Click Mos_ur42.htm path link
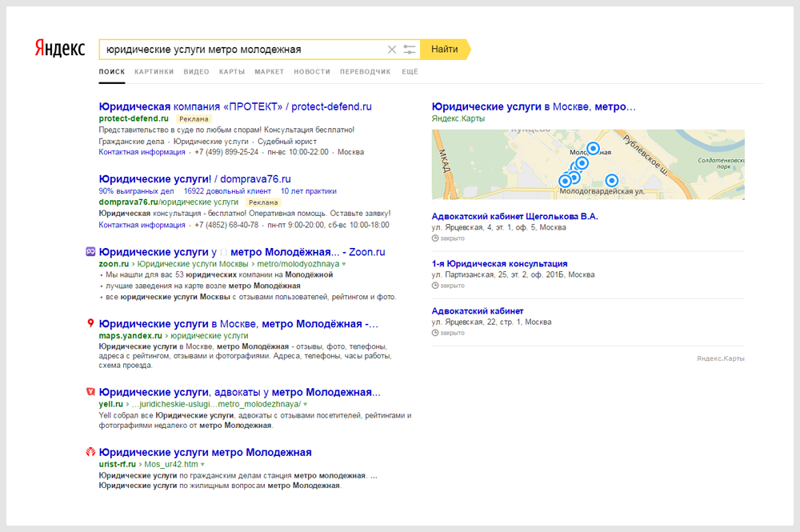Screen dimensions: 800x532 point(171,464)
